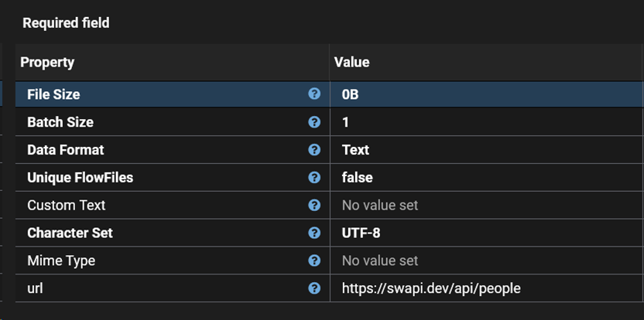The width and height of the screenshot is (644, 320).
Task: Click the Property column header
Action: pos(47,62)
